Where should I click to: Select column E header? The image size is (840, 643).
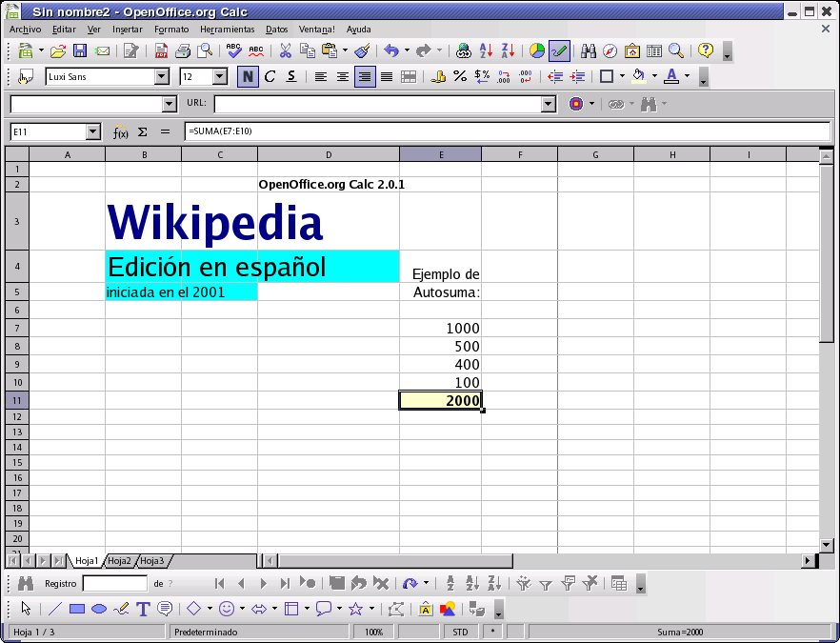point(440,155)
